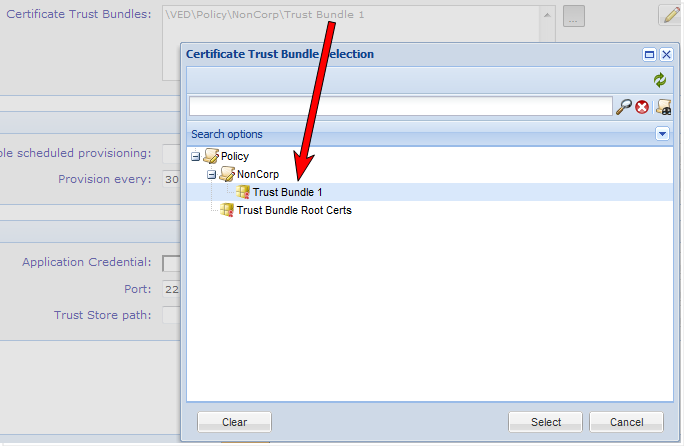Viewport: 684px width, 446px height.
Task: Click the pencil edit icon at top right
Action: click(671, 15)
